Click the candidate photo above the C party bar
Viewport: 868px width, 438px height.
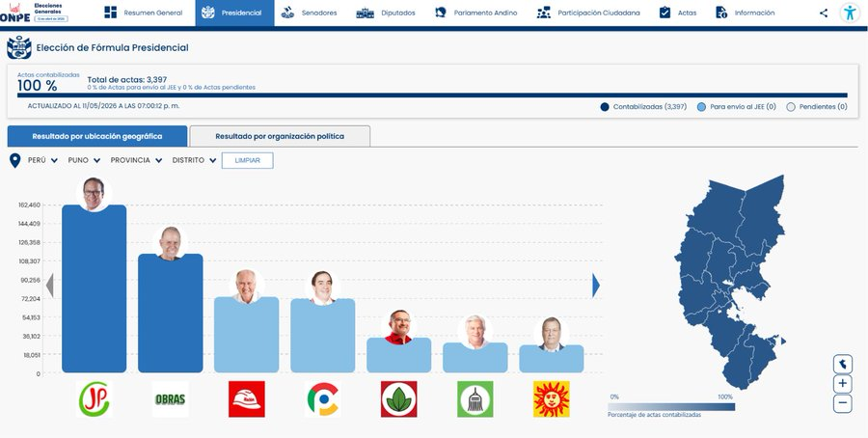323,287
